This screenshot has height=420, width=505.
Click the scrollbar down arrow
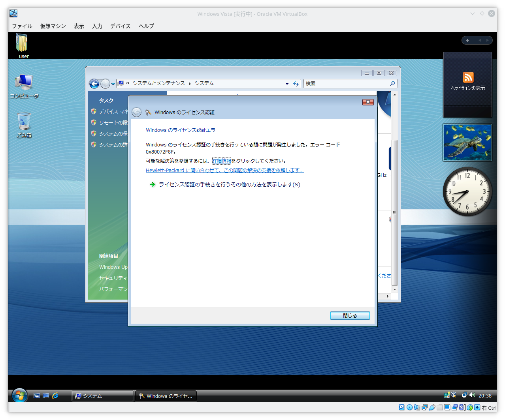click(394, 290)
